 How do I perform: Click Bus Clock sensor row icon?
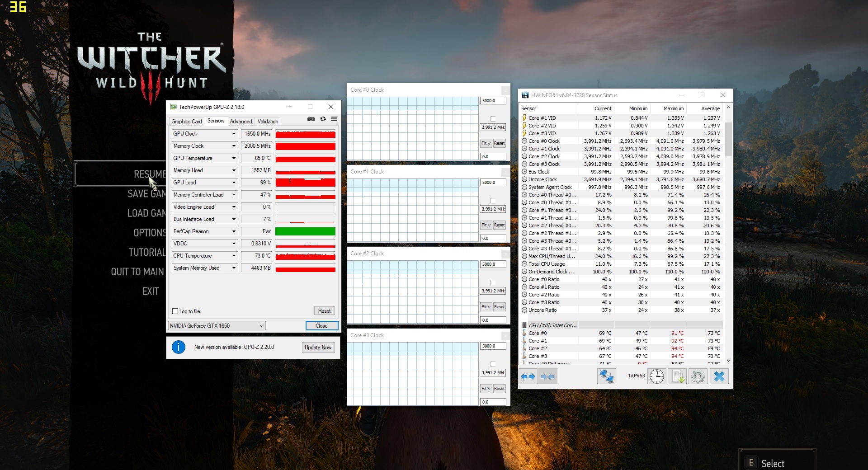click(524, 172)
